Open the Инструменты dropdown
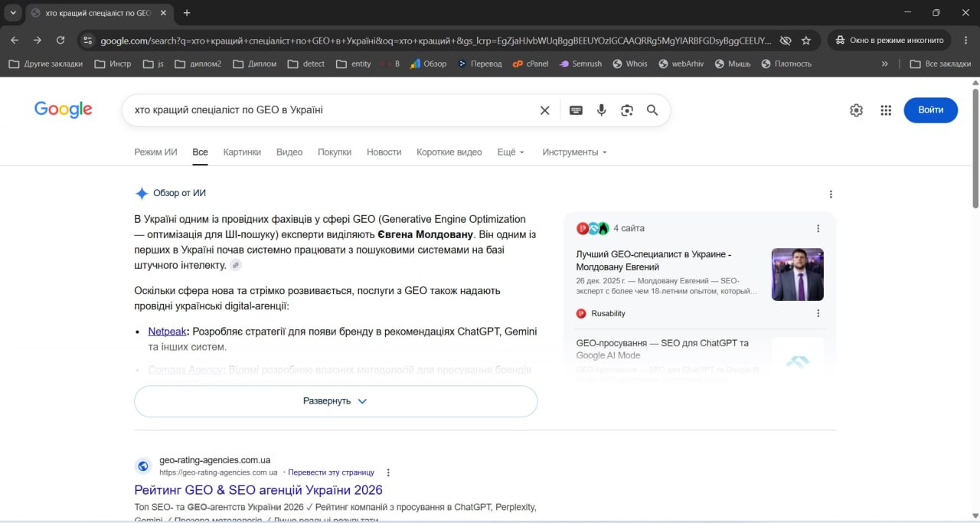Screen dimensions: 980x523 (574, 152)
